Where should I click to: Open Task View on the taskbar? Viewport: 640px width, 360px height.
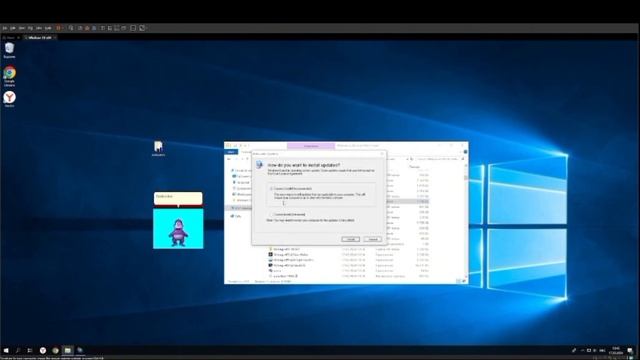coord(30,350)
